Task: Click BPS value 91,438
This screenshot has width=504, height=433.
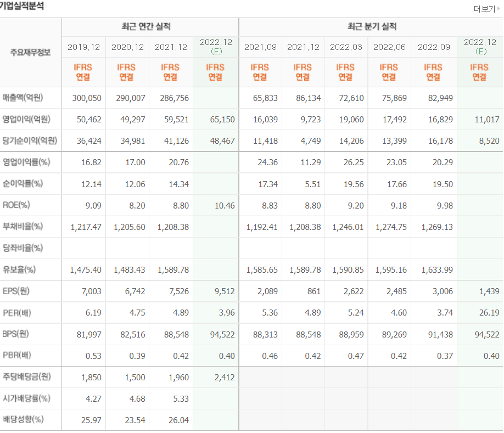Action: [440, 335]
